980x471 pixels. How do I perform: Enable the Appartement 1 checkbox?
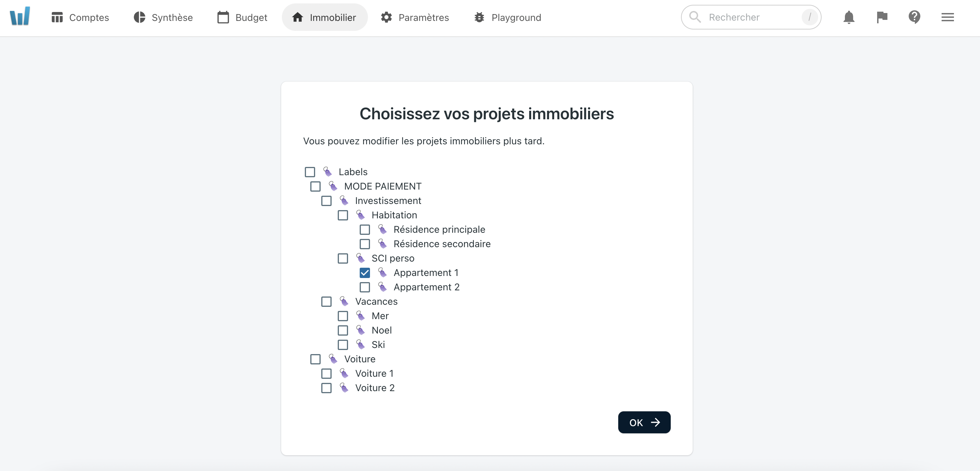pos(364,273)
